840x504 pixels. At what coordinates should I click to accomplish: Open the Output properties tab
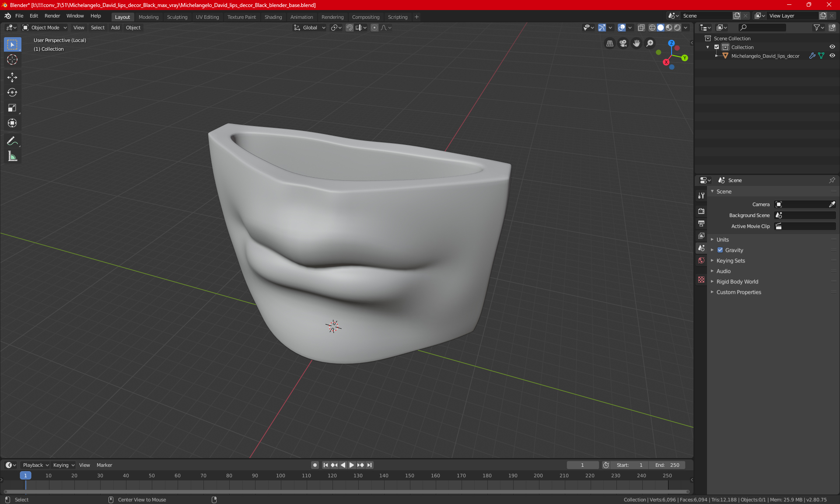pyautogui.click(x=701, y=224)
